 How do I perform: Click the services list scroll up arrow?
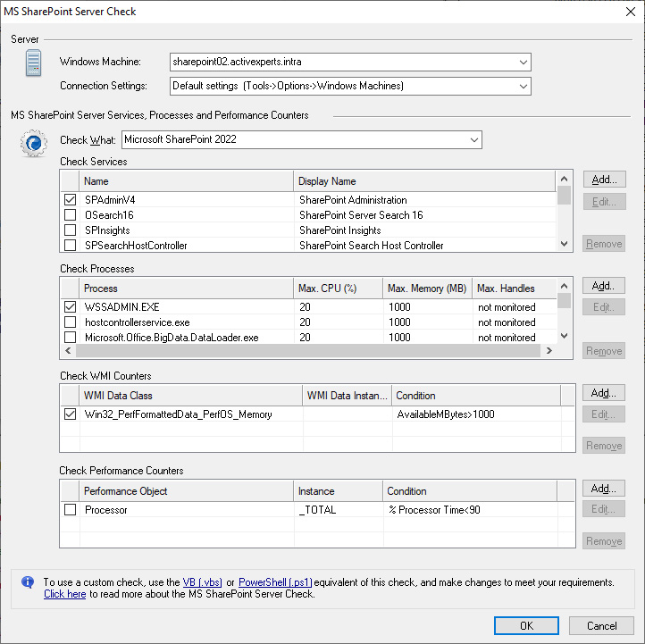(x=564, y=179)
